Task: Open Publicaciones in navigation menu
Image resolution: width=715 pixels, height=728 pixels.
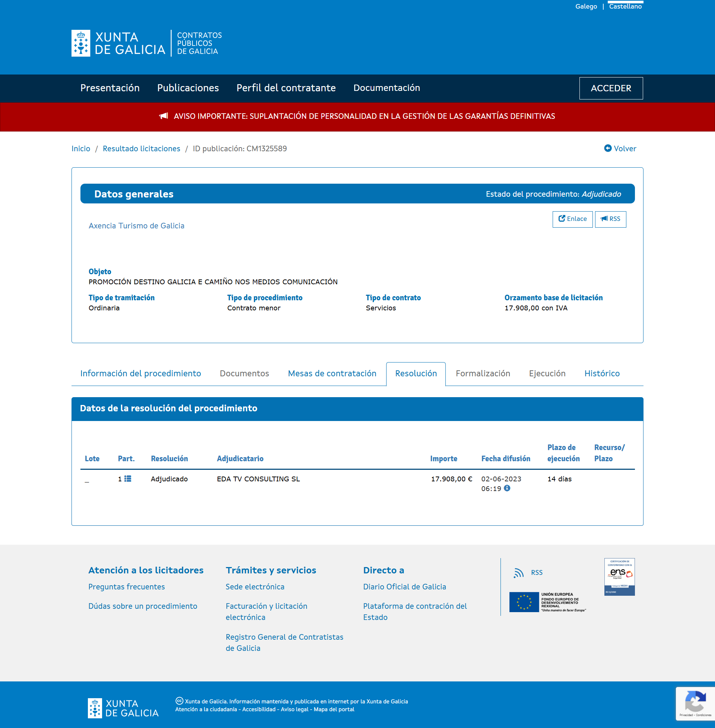Action: coord(188,88)
